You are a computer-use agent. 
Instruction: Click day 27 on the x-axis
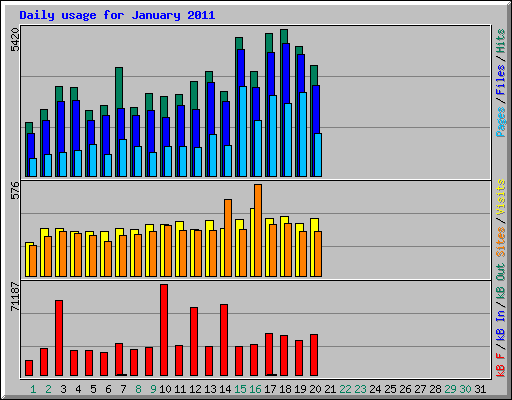pos(420,389)
